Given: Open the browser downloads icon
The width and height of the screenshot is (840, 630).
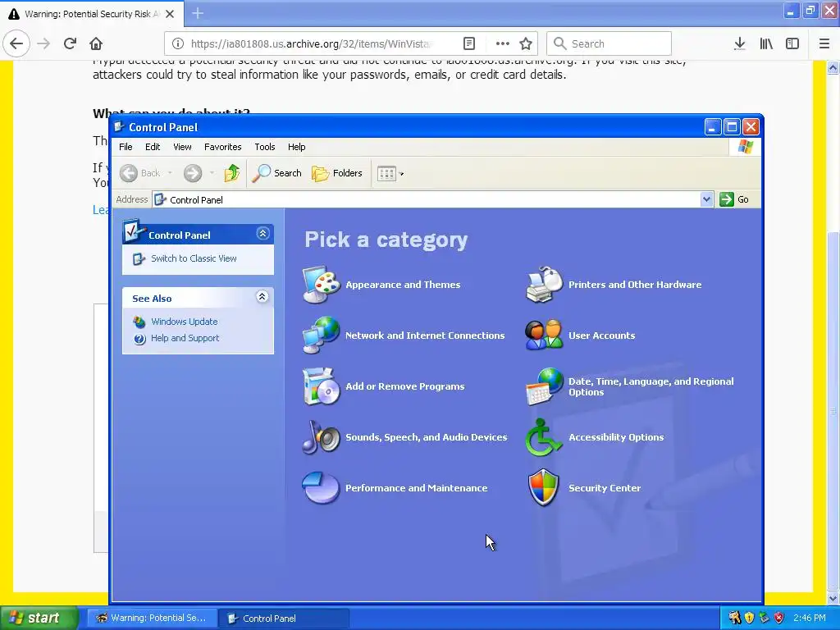Looking at the screenshot, I should tap(740, 43).
